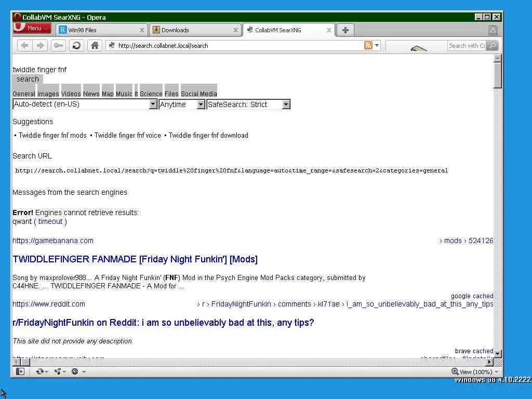Click the vertical scrollbar down arrow

[497, 353]
